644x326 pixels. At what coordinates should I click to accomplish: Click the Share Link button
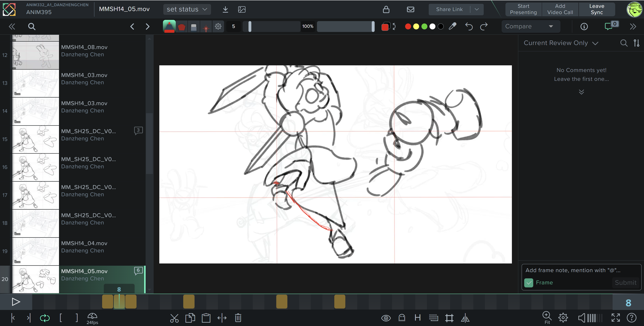449,9
